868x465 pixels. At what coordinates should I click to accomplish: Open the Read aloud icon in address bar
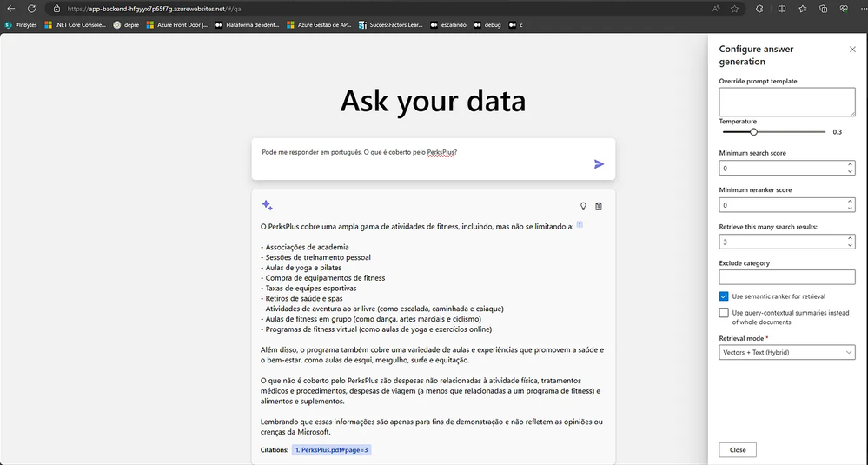pyautogui.click(x=716, y=9)
